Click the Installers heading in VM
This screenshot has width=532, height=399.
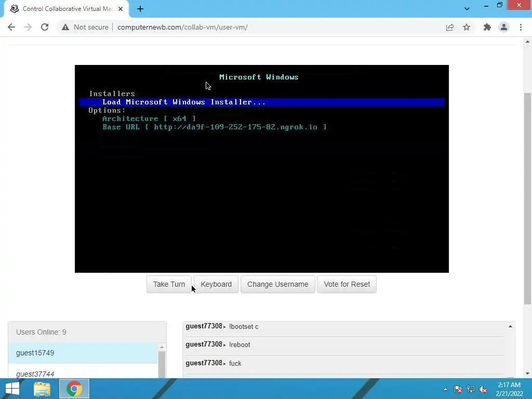pos(112,94)
